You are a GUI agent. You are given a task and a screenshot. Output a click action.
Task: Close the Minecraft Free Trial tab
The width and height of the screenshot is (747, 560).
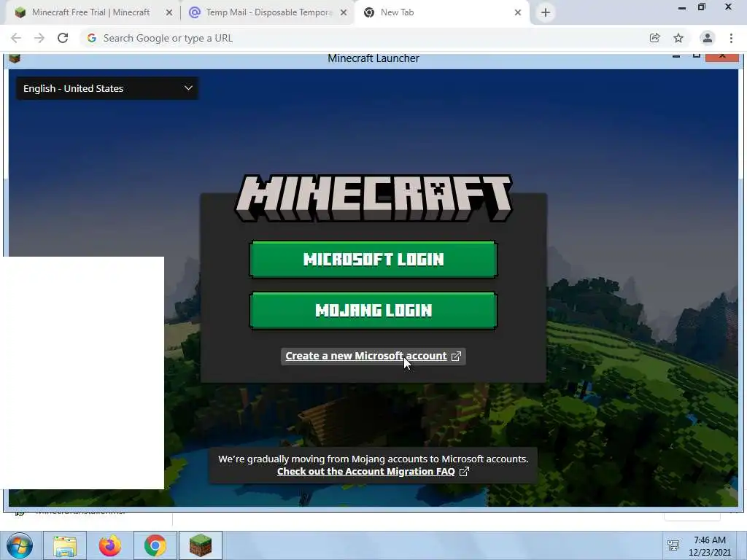click(x=169, y=13)
